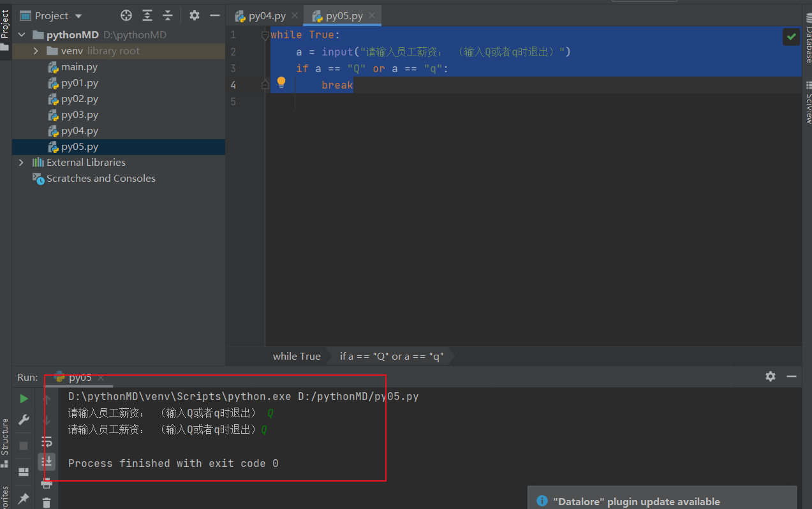
Task: Click the Expand All icon in the Project panel
Action: (x=147, y=15)
